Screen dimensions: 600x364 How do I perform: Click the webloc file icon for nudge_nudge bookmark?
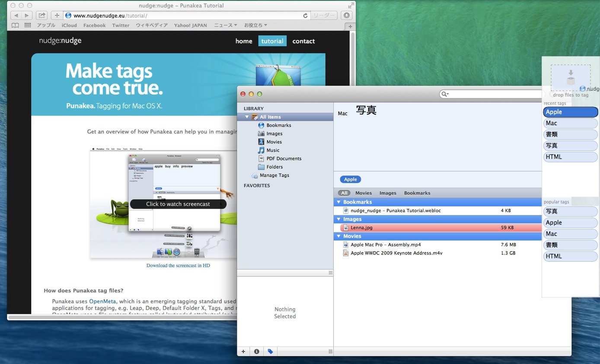(346, 211)
